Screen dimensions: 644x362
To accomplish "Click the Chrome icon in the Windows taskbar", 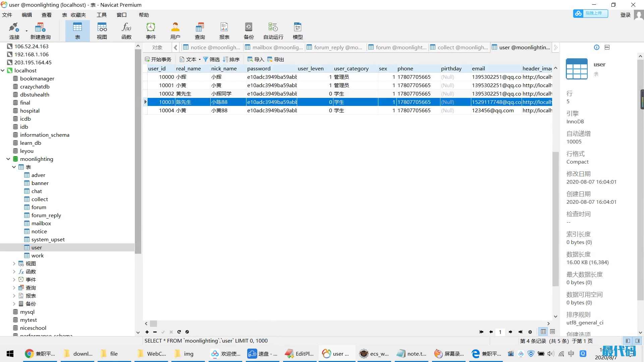I will click(x=30, y=354).
